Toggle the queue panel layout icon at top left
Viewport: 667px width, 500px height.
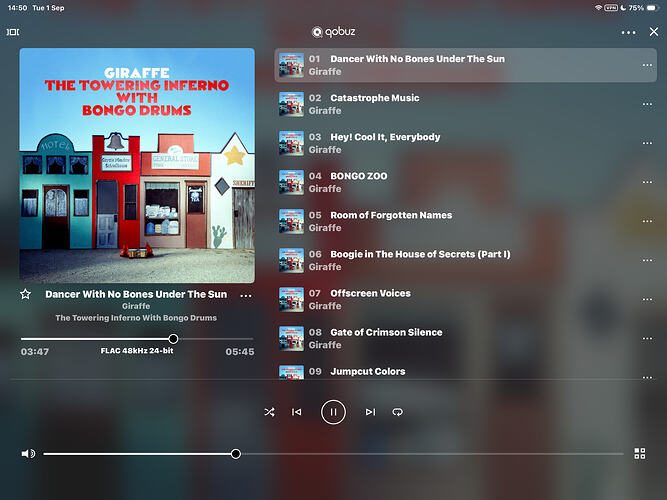click(x=13, y=32)
